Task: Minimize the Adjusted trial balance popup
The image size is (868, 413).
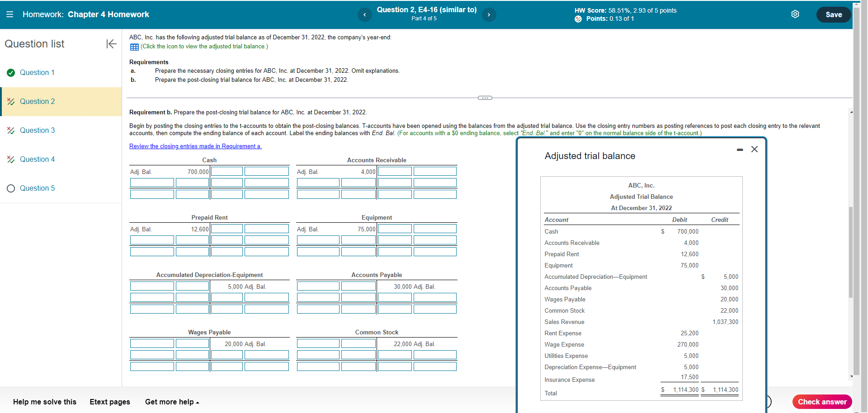Action: 740,150
